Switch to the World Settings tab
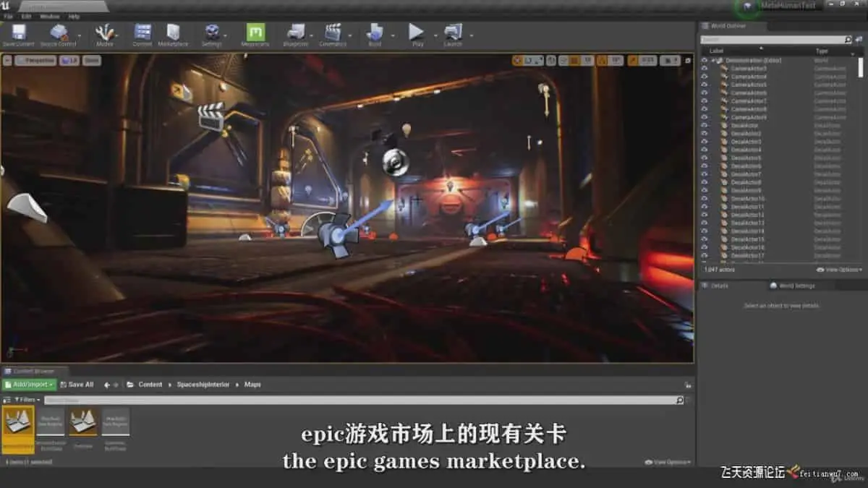 tap(796, 286)
